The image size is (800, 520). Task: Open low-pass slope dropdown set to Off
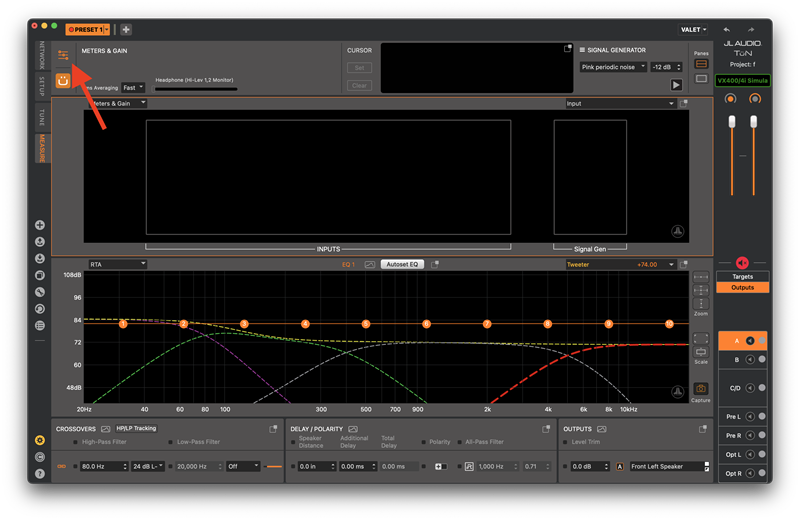pyautogui.click(x=243, y=466)
